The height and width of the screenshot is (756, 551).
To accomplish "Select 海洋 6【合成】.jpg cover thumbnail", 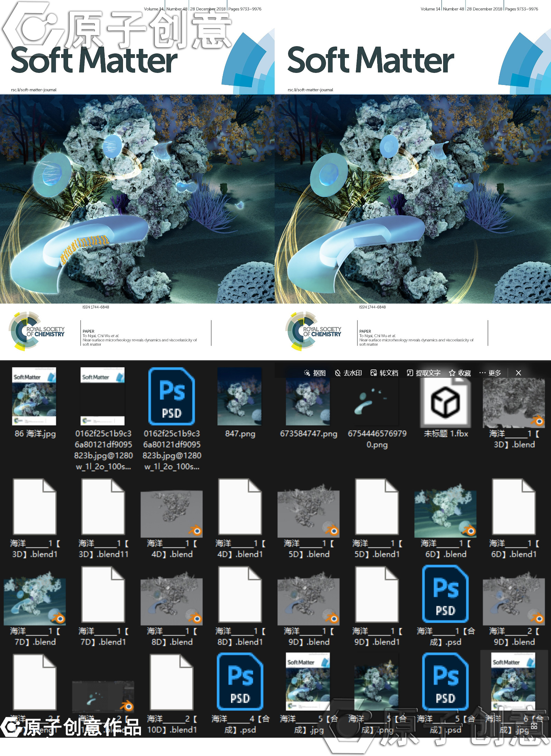I will point(513,681).
